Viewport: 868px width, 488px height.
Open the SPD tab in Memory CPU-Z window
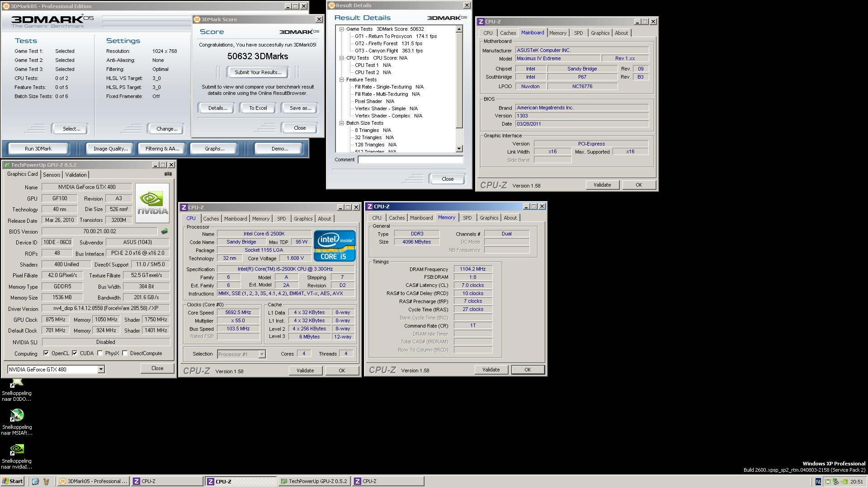467,218
